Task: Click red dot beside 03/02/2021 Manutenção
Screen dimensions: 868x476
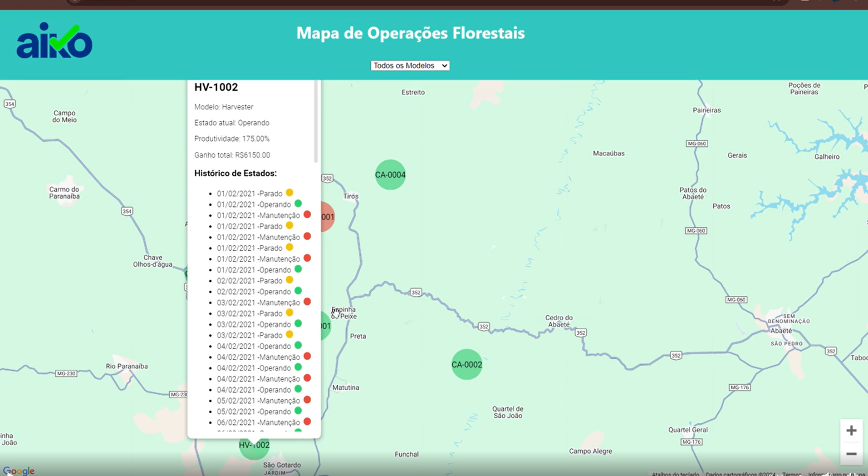Action: 307,302
